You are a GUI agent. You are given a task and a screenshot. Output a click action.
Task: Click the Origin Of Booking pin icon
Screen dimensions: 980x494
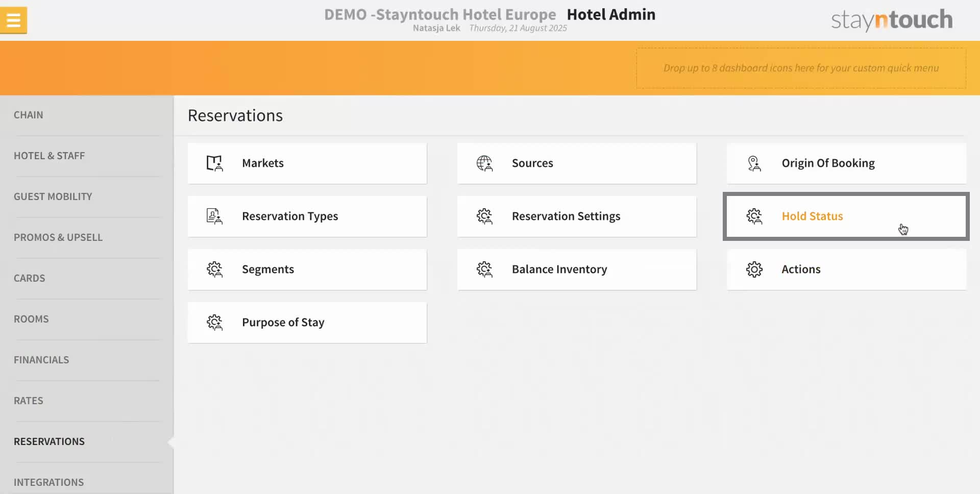[754, 163]
